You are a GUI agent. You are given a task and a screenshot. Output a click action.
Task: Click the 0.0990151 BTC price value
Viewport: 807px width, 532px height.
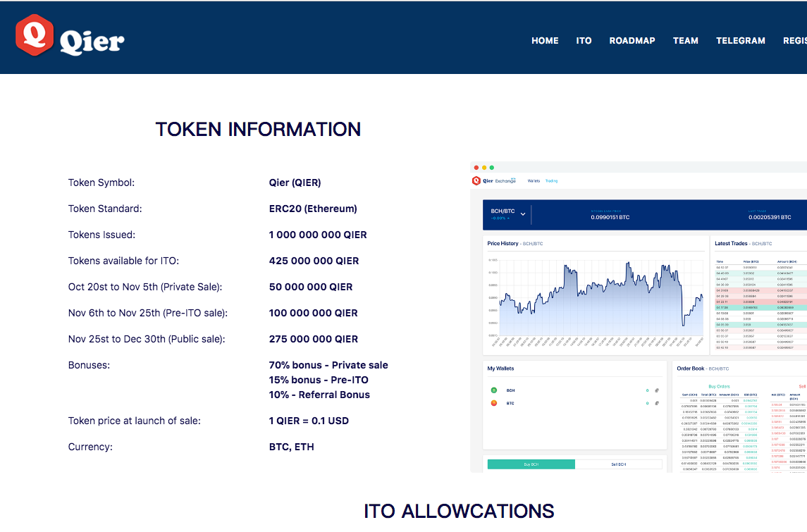[x=610, y=217]
